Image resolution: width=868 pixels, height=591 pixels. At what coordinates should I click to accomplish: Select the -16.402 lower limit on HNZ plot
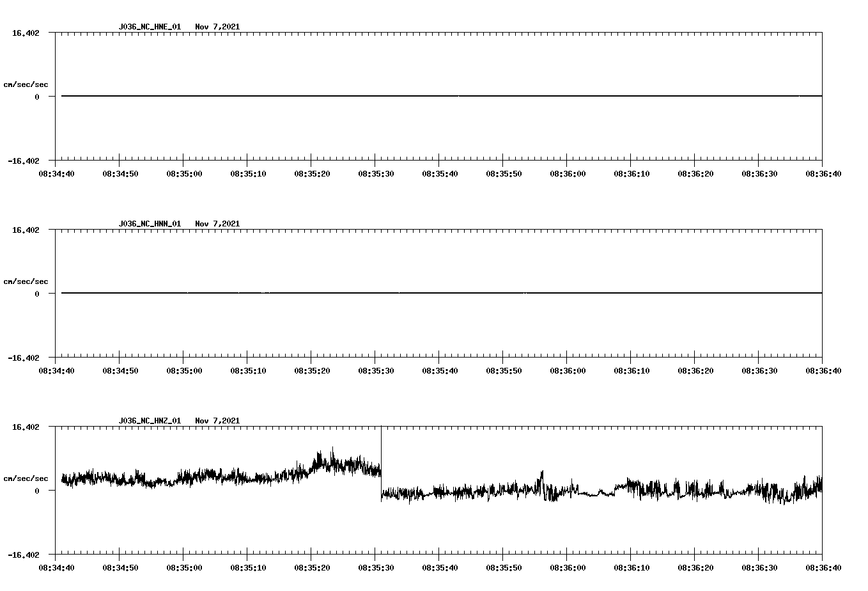coord(24,555)
